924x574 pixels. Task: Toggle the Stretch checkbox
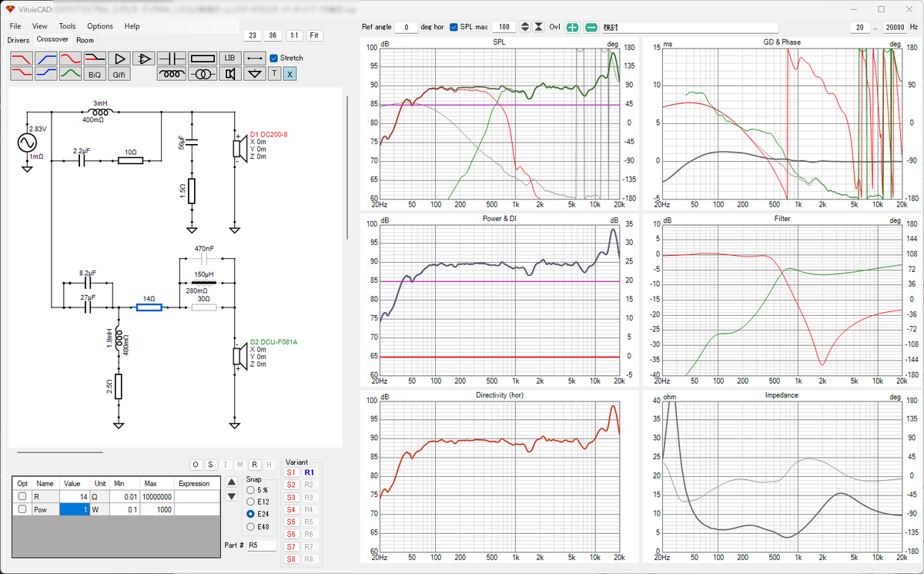click(274, 58)
